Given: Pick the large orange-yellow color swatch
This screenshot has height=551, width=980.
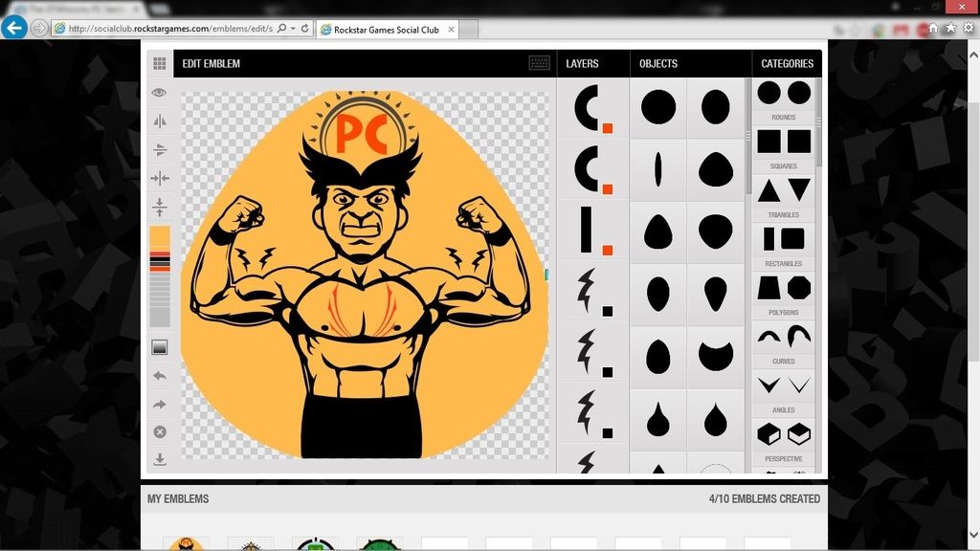Looking at the screenshot, I should click(160, 239).
